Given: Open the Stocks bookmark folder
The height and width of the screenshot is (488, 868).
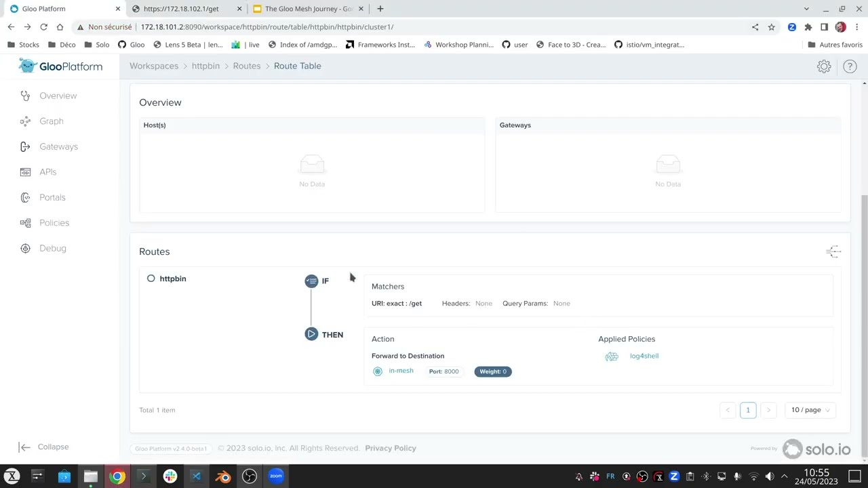Looking at the screenshot, I should coord(24,45).
